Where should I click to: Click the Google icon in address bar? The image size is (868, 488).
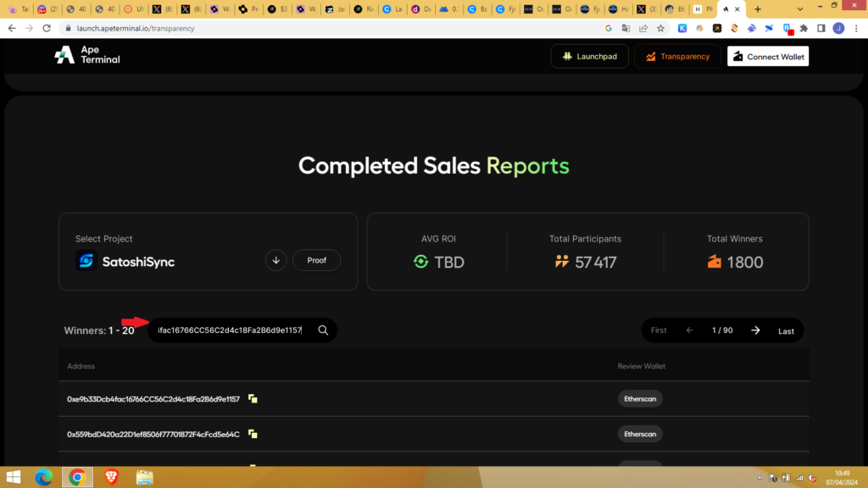[609, 28]
